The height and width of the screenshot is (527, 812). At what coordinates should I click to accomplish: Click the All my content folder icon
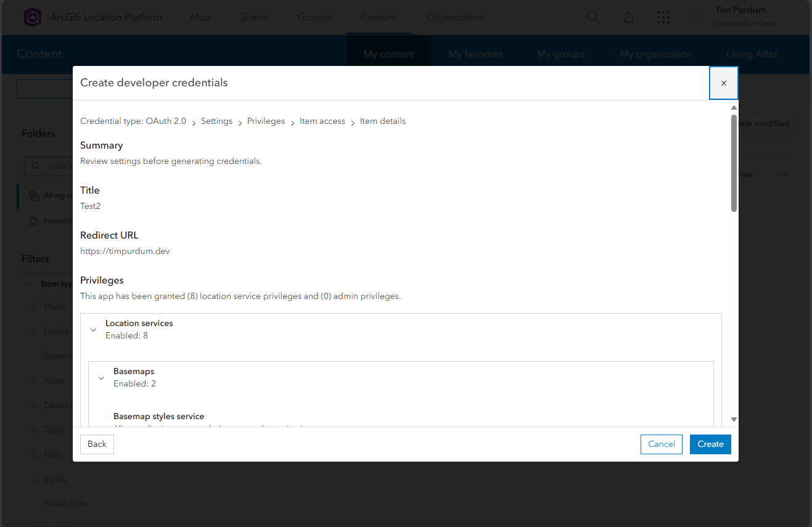(34, 195)
